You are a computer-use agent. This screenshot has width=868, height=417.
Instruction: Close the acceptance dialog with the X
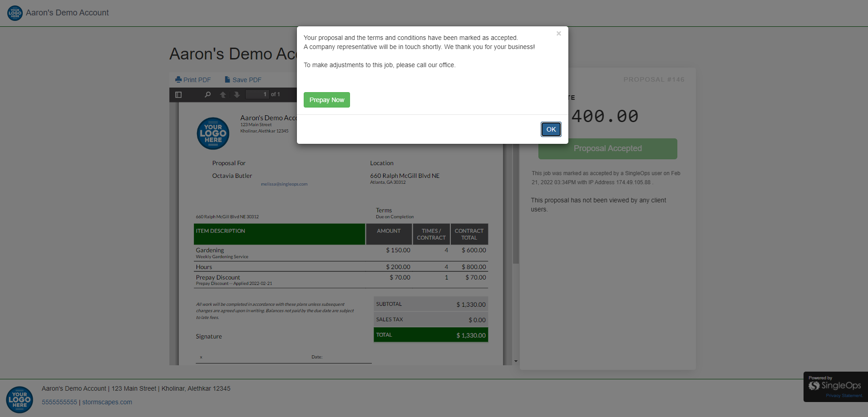coord(558,34)
